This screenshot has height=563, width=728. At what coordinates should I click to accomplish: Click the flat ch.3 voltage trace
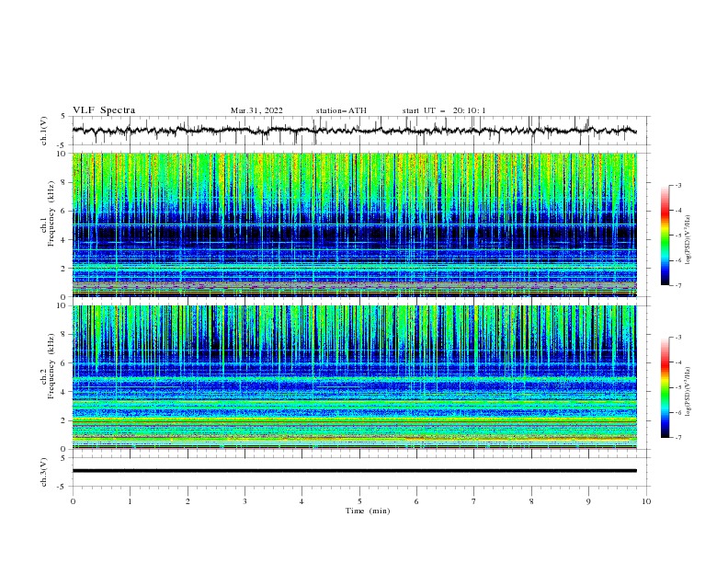pos(355,471)
